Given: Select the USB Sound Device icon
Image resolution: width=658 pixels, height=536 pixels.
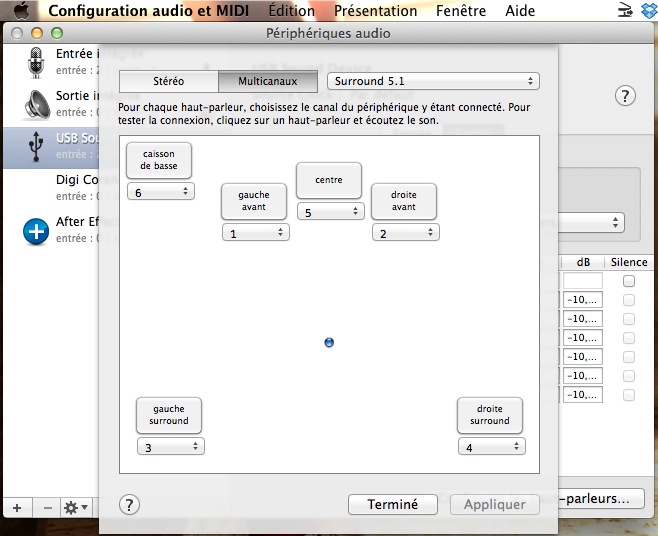Looking at the screenshot, I should coord(36,146).
